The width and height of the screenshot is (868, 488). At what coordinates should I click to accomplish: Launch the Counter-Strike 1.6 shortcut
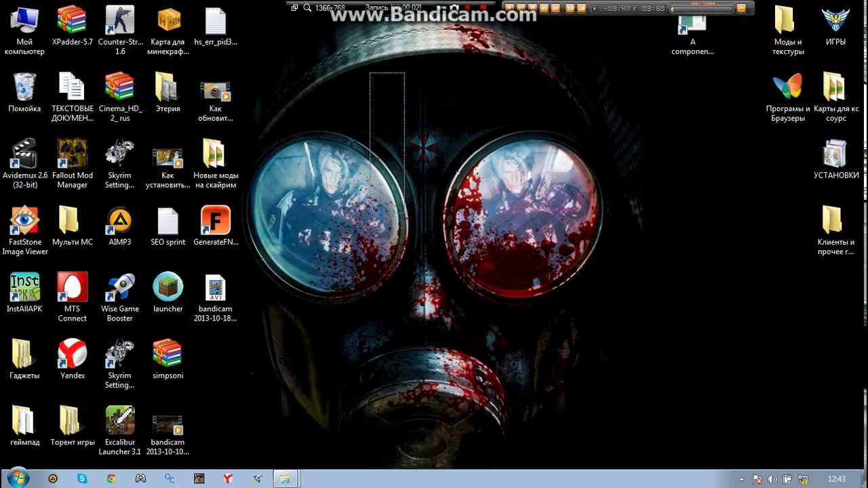pos(120,30)
